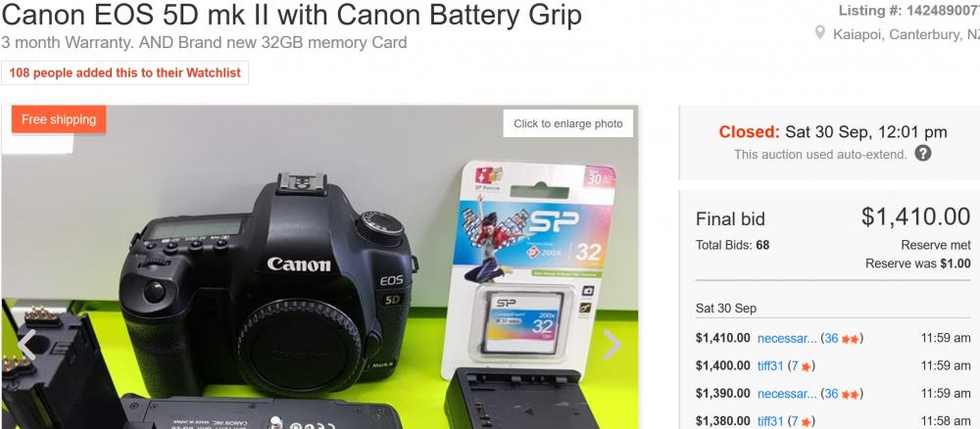Image resolution: width=980 pixels, height=429 pixels.
Task: Open necessar... profile on the $1,390.00 bid
Action: click(x=787, y=394)
